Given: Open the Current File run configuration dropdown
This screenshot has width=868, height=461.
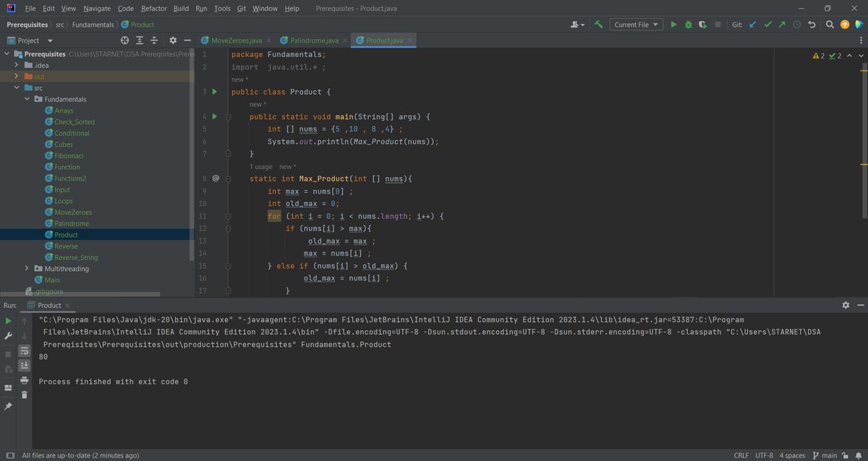Looking at the screenshot, I should 637,25.
